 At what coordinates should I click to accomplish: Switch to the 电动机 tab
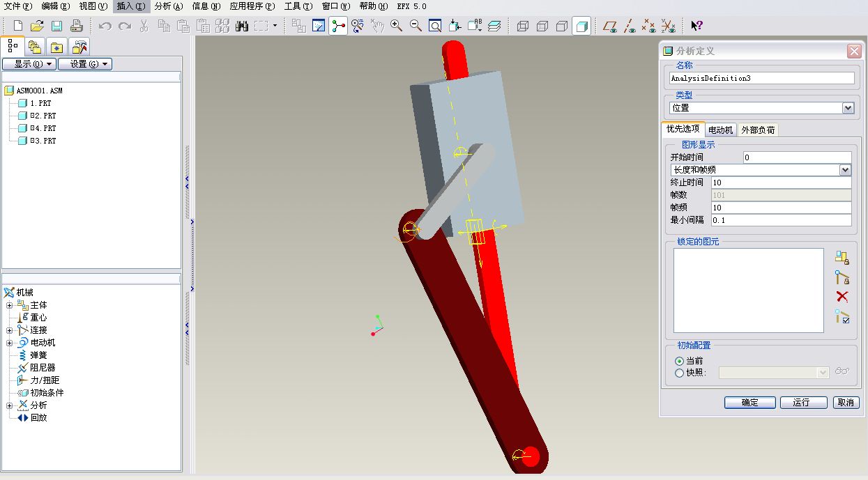click(x=720, y=130)
